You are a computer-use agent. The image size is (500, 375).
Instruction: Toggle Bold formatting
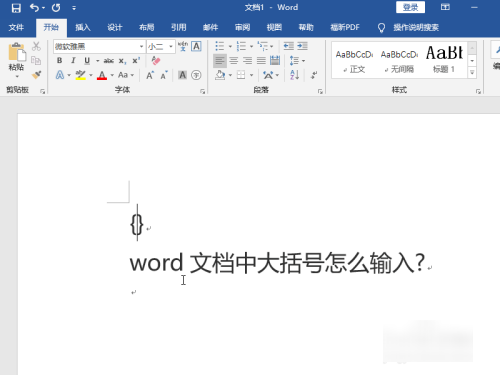[59, 61]
